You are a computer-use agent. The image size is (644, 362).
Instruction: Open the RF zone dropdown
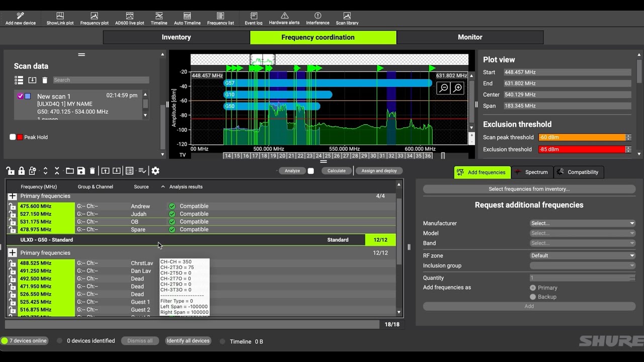pyautogui.click(x=583, y=255)
